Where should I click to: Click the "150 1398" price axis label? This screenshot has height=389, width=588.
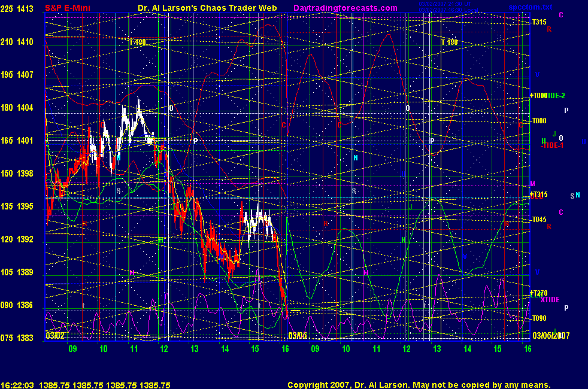pos(17,174)
